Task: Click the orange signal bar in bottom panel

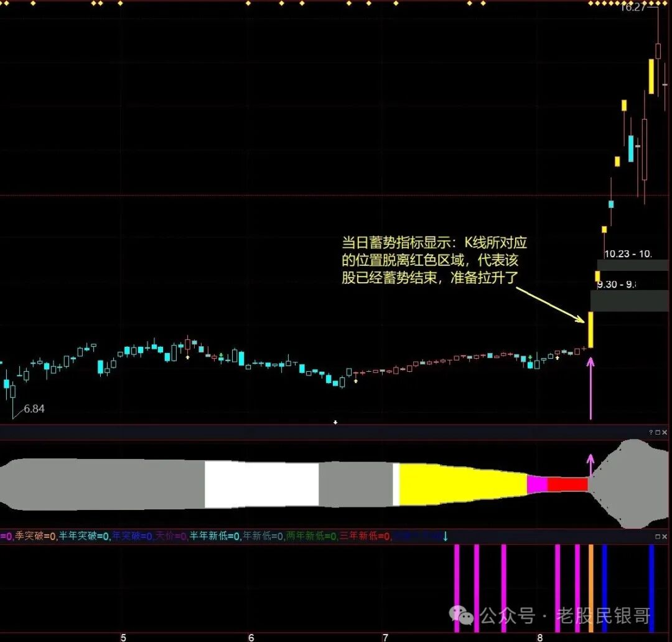Action: [x=591, y=588]
